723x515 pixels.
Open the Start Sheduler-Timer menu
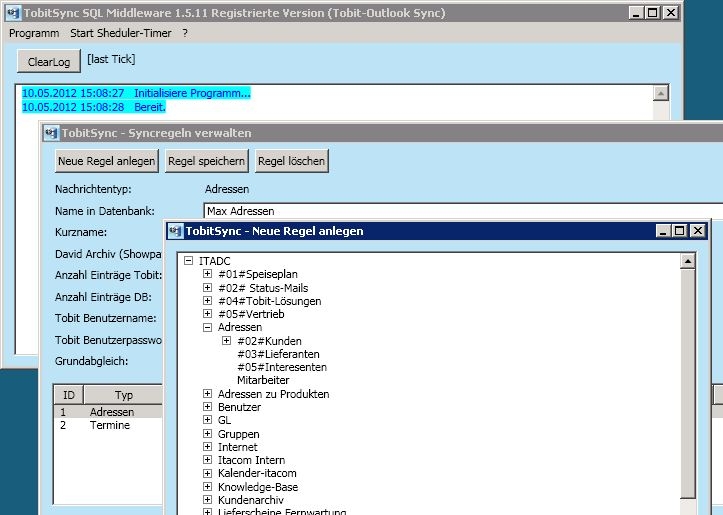[121, 33]
